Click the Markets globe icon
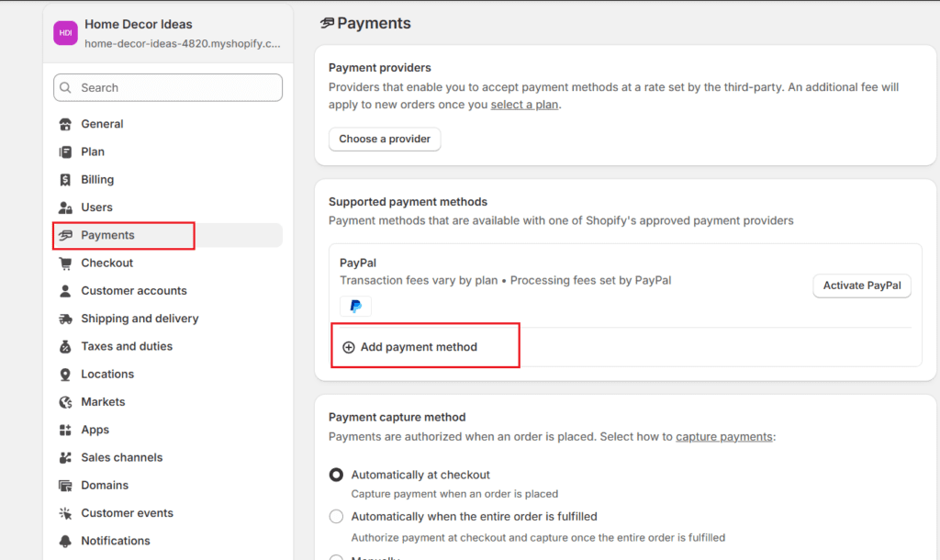Screen dimensions: 940x560 pyautogui.click(x=65, y=402)
